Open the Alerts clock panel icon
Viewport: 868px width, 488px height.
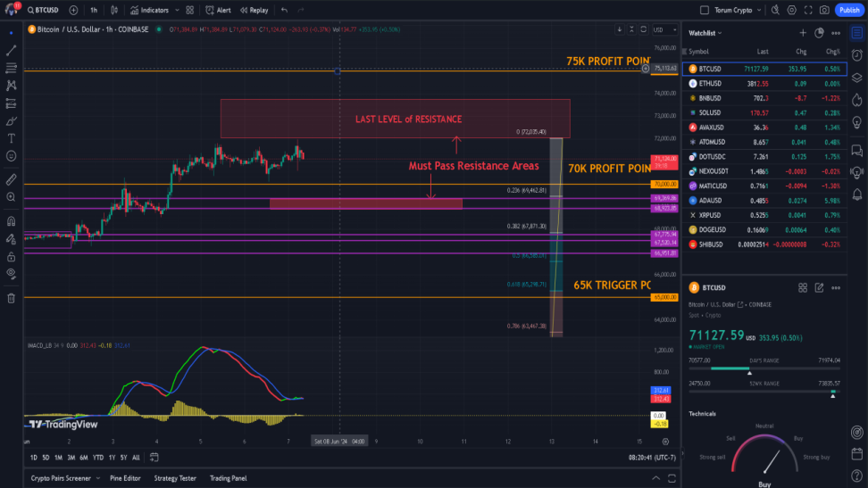tap(857, 55)
